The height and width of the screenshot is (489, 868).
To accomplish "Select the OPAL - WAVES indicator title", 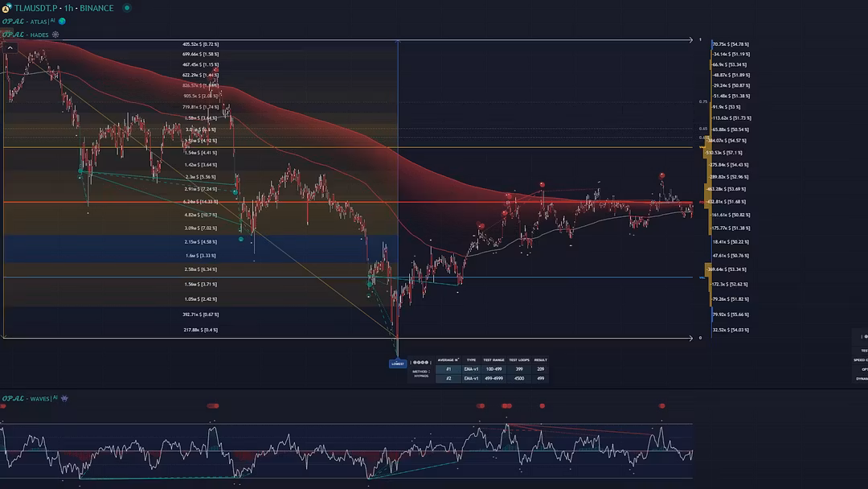I will coord(26,398).
